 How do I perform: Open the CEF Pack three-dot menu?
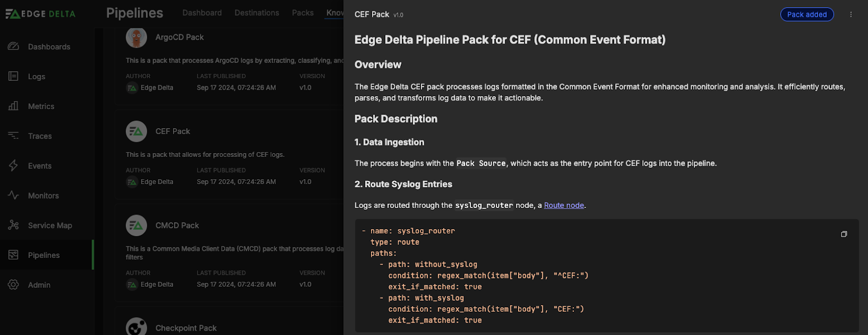[x=851, y=15]
